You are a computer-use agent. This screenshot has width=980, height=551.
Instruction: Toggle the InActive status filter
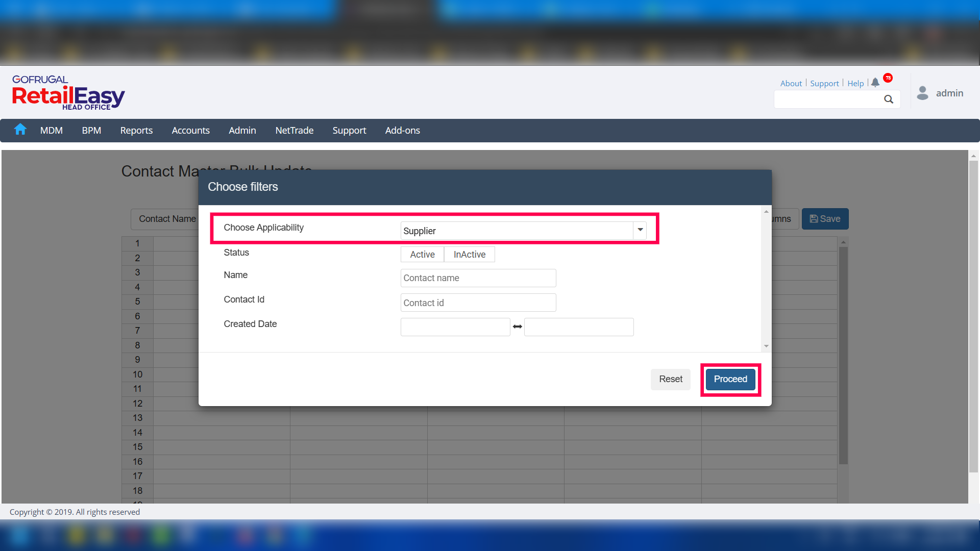(469, 254)
